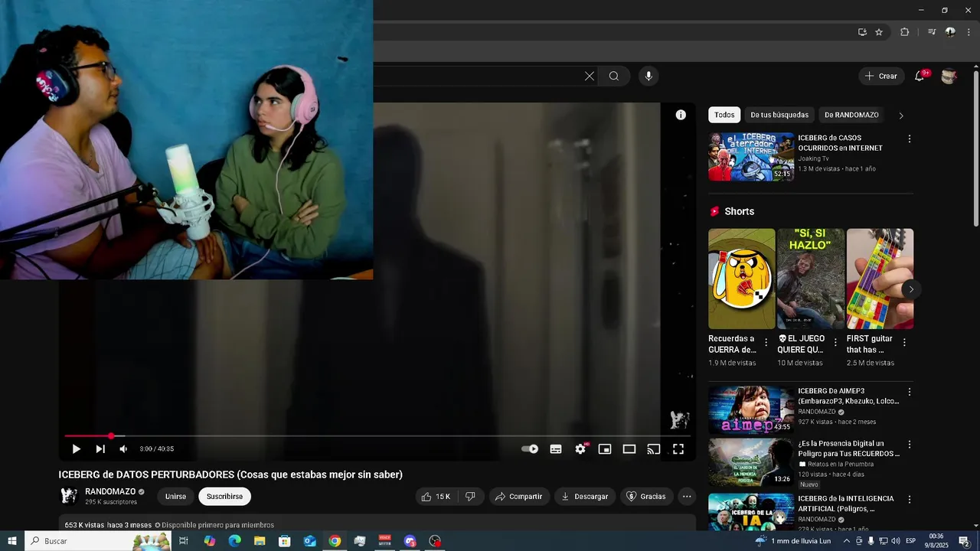Open options for INTELIGENCIA ARTIFICIAL video
Image resolution: width=980 pixels, height=551 pixels.
click(x=910, y=499)
